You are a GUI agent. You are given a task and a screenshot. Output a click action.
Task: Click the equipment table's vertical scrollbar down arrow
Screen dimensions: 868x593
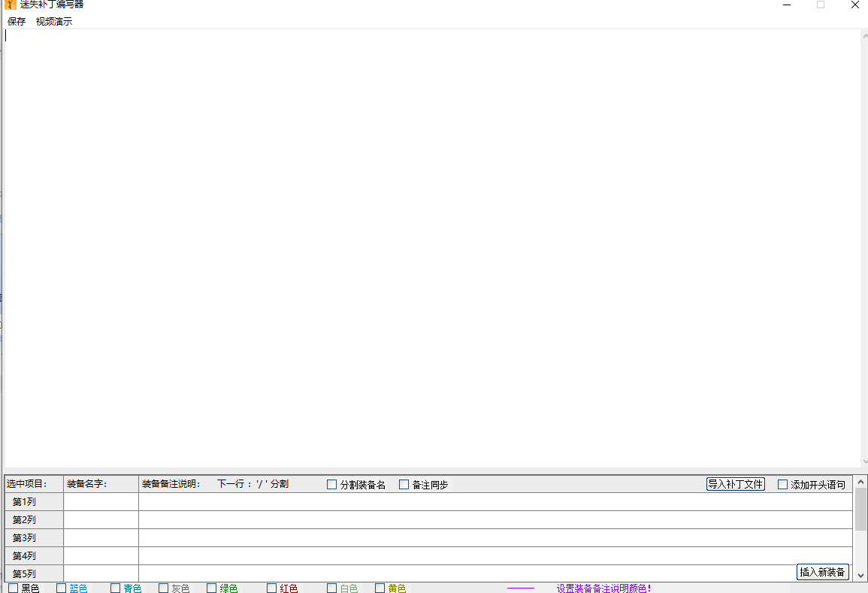[860, 575]
